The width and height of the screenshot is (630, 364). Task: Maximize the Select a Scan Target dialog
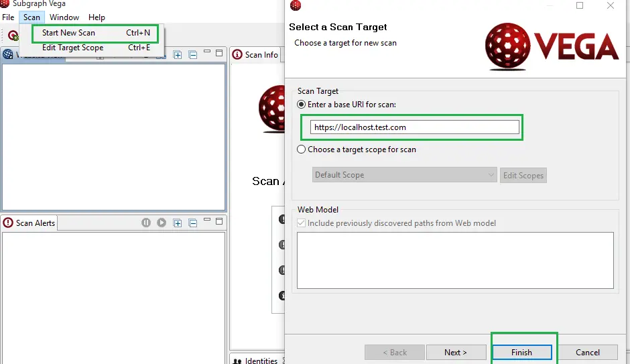click(x=580, y=5)
